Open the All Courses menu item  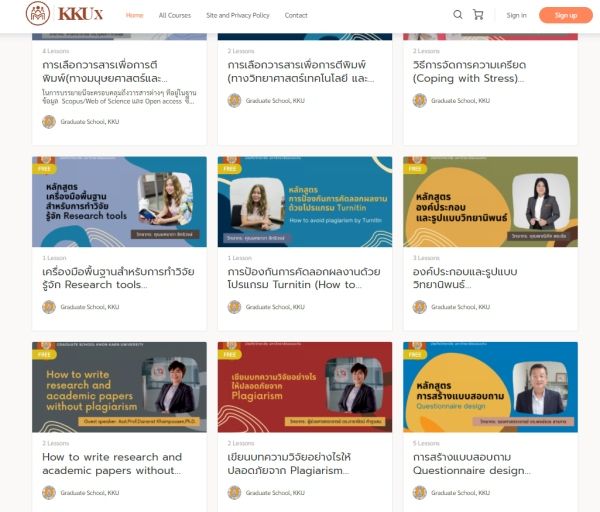click(x=174, y=15)
